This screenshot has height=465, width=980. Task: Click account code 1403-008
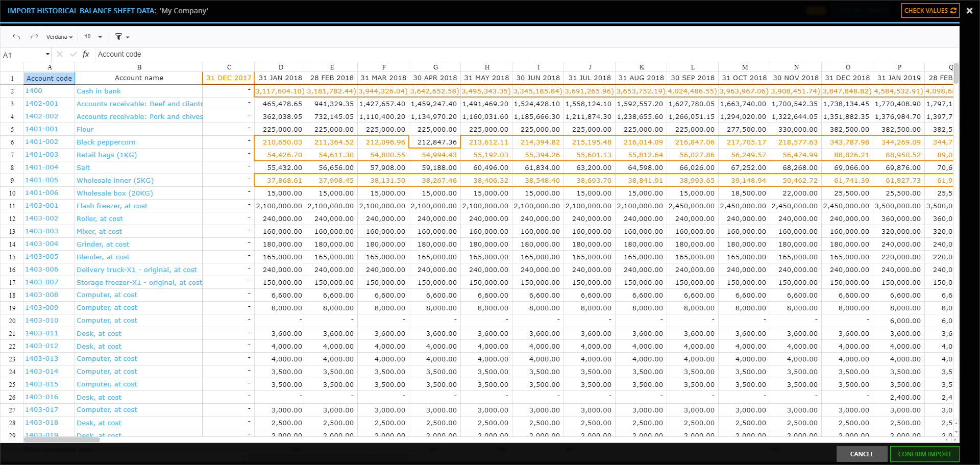pyautogui.click(x=49, y=295)
